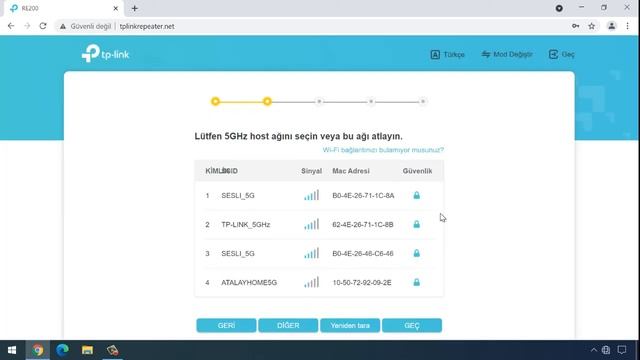This screenshot has width=640, height=360.
Task: Open the notification center
Action: click(x=622, y=350)
